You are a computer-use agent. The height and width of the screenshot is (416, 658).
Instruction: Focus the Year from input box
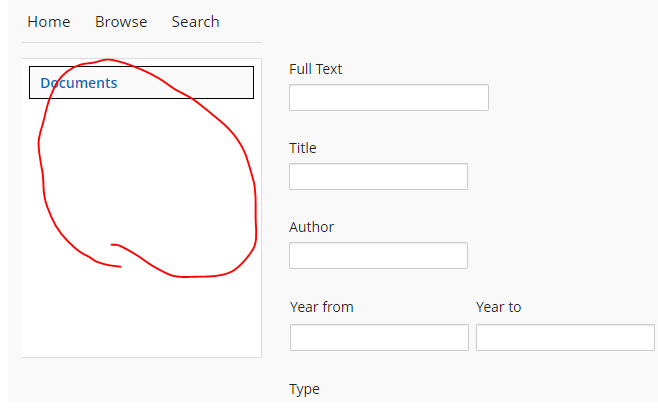coord(379,337)
